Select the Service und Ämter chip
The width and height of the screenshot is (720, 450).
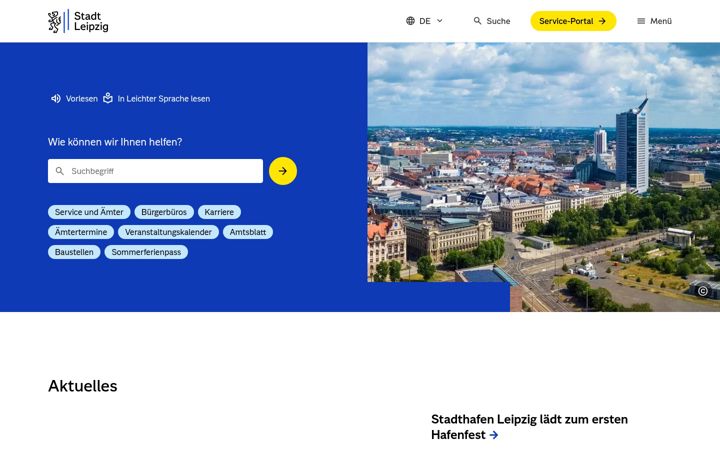tap(89, 212)
